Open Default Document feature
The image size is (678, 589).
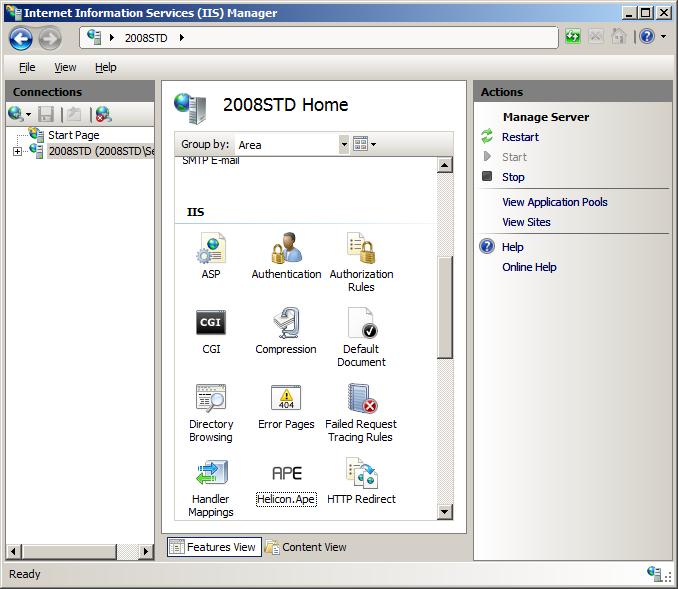[361, 324]
